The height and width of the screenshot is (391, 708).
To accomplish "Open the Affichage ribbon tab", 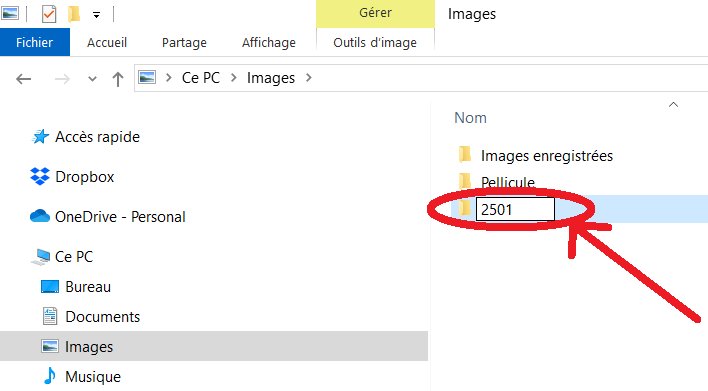I will click(x=269, y=42).
